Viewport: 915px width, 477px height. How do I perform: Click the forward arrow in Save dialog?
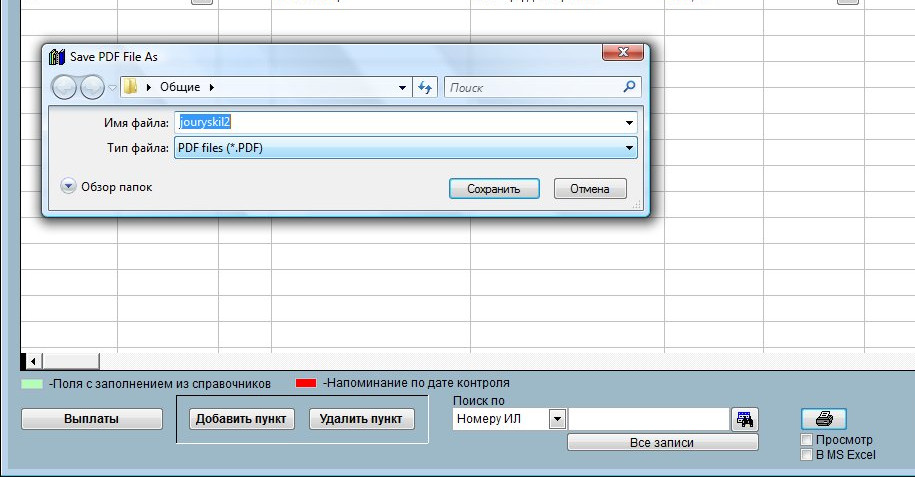point(92,88)
